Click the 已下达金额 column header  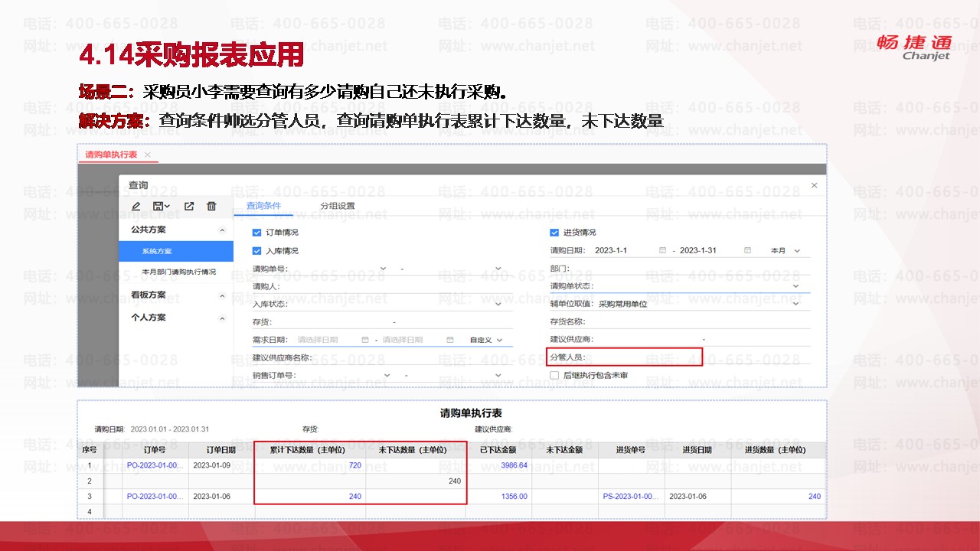click(499, 450)
